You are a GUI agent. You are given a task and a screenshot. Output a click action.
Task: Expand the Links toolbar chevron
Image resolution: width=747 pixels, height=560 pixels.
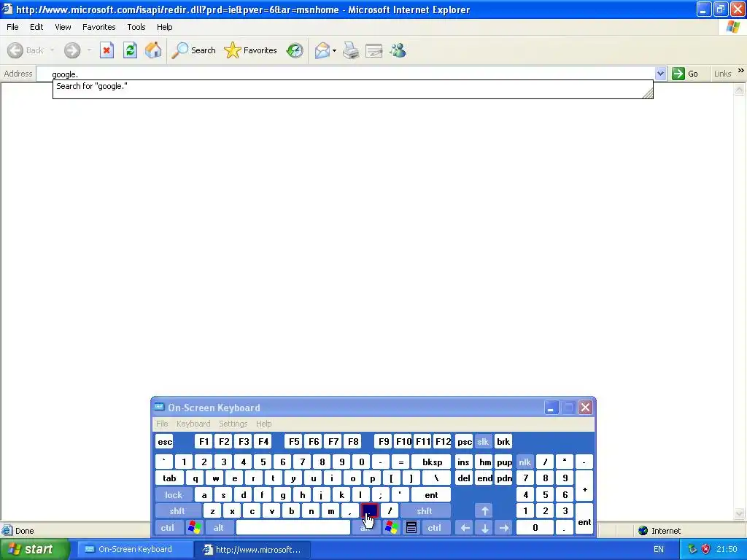pyautogui.click(x=741, y=71)
